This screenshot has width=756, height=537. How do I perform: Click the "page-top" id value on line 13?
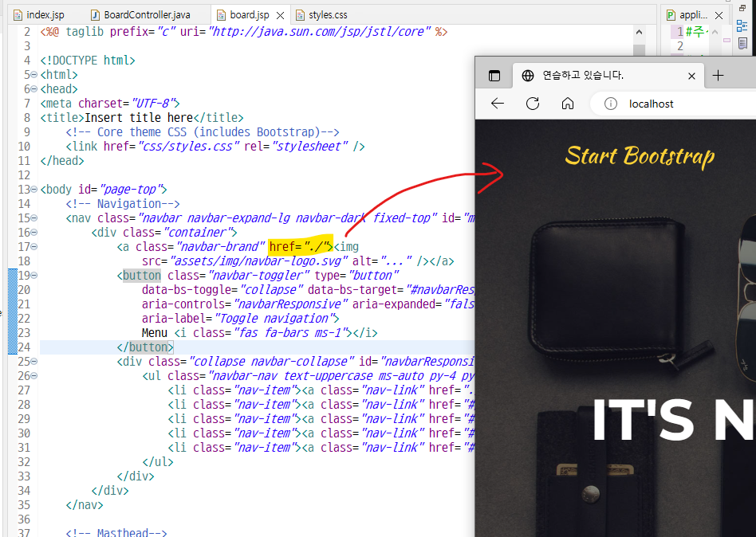point(131,190)
